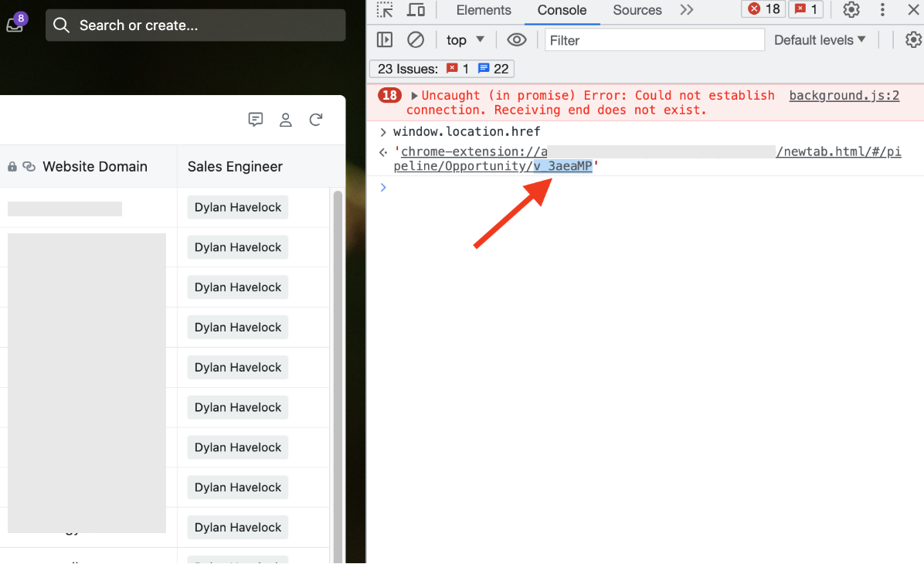Expand the Uncaught promise error entry
The height and width of the screenshot is (564, 924).
415,95
